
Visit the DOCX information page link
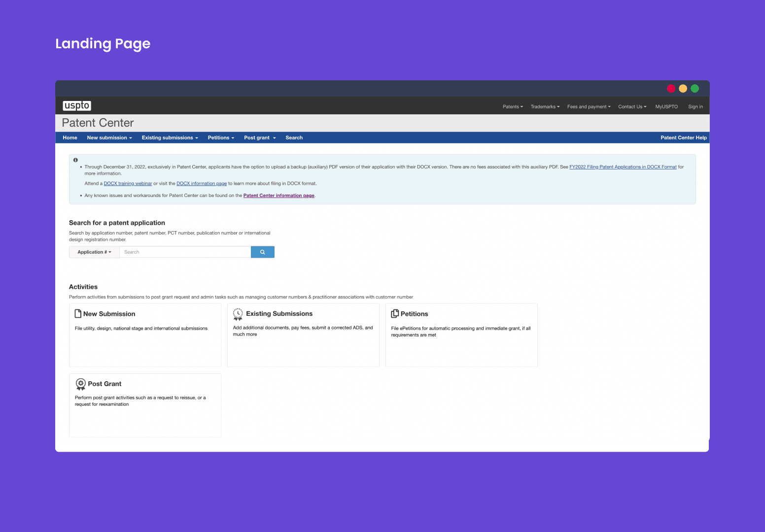point(202,184)
